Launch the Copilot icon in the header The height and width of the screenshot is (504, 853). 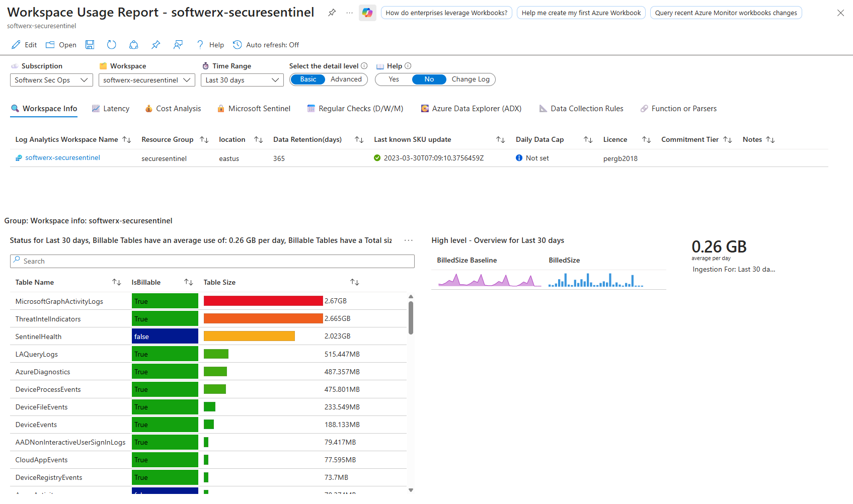(x=367, y=13)
